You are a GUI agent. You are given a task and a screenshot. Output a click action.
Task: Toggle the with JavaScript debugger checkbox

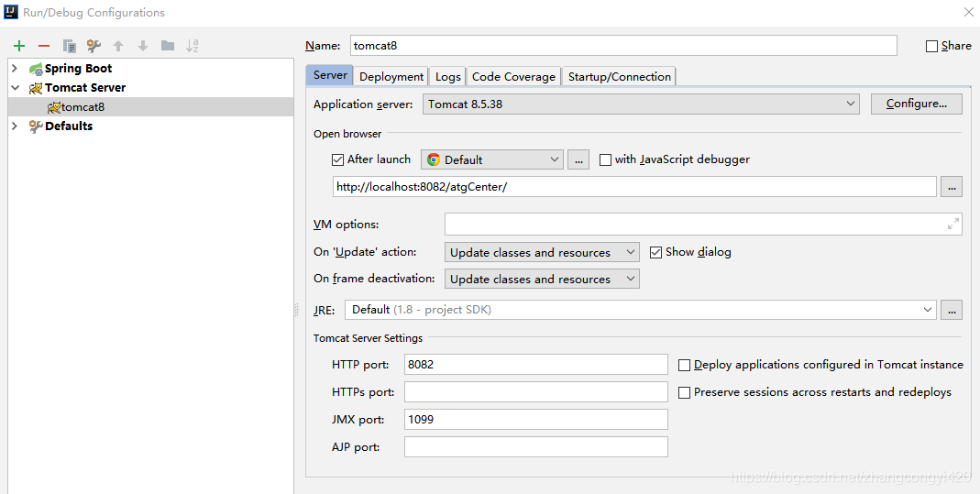tap(605, 159)
